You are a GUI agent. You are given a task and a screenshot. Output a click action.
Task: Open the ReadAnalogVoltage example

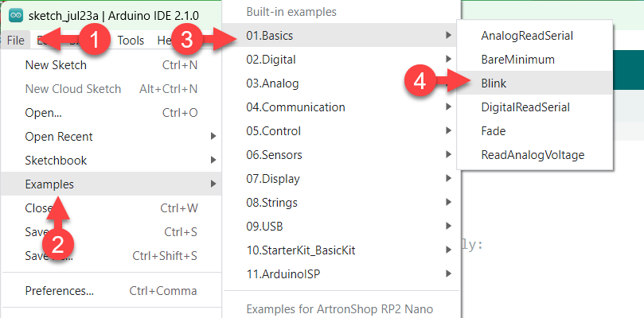533,155
